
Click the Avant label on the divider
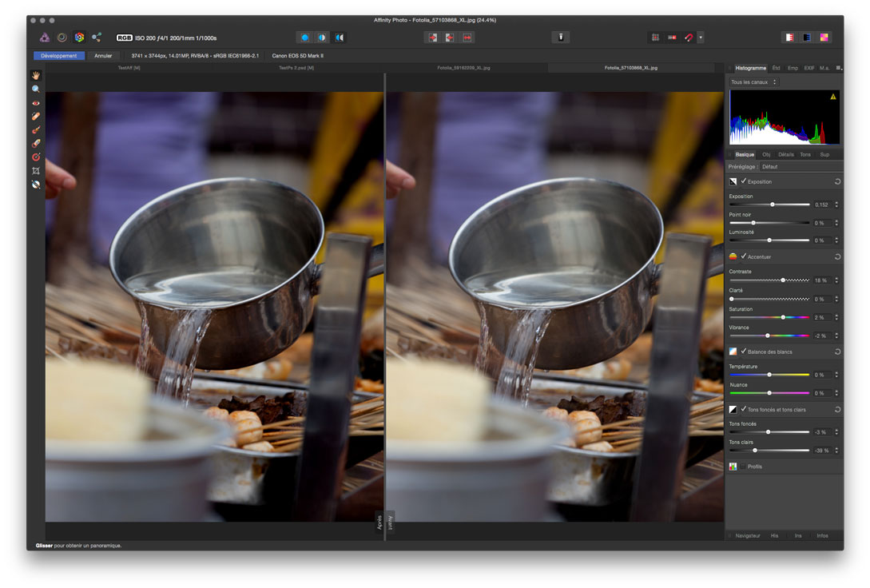coord(390,522)
